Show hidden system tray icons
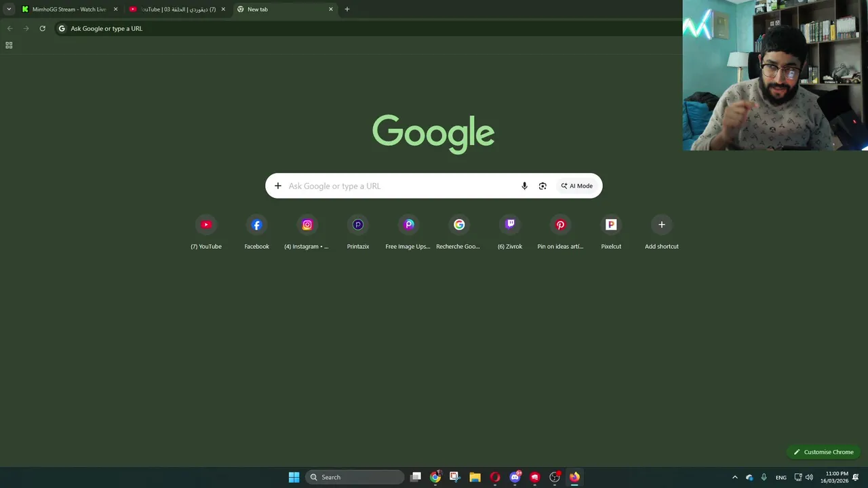This screenshot has width=868, height=488. [x=734, y=477]
